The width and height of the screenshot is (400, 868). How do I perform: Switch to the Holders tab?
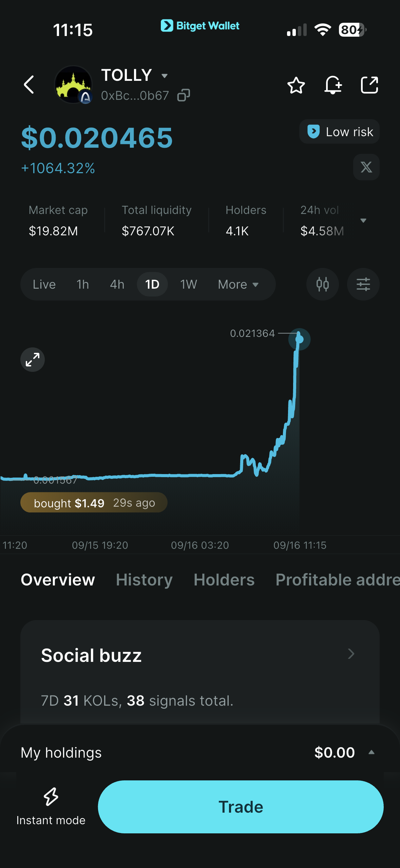coord(224,580)
